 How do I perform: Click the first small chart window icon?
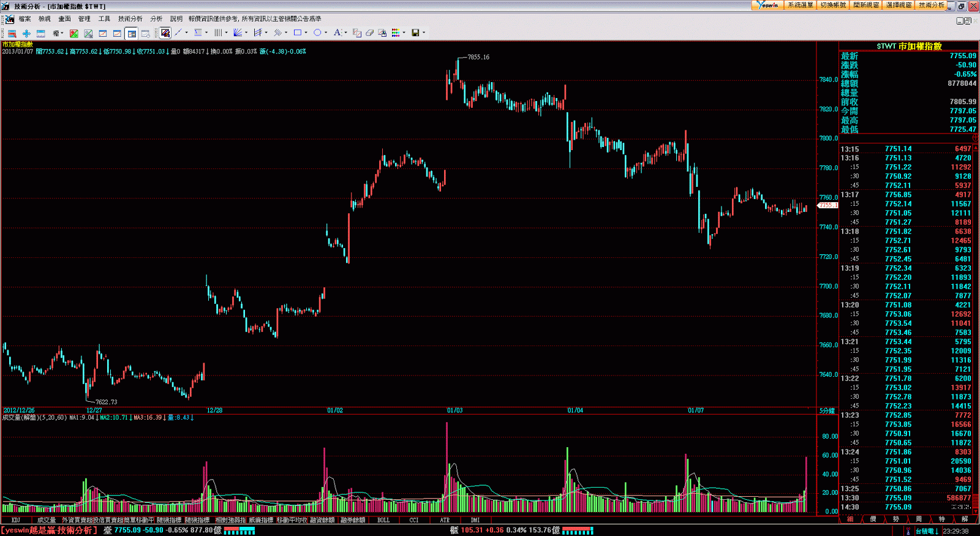(x=103, y=33)
